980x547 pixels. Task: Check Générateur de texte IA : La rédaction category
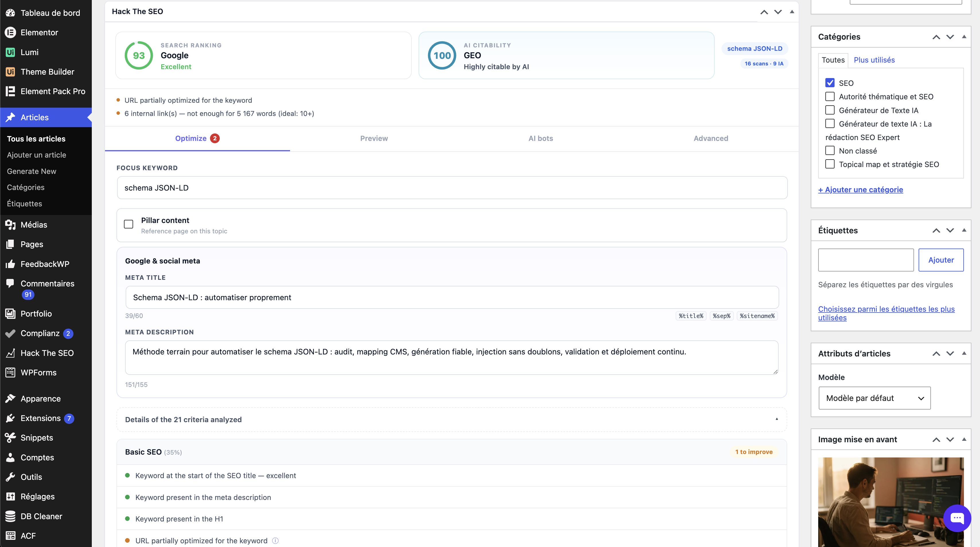(830, 124)
